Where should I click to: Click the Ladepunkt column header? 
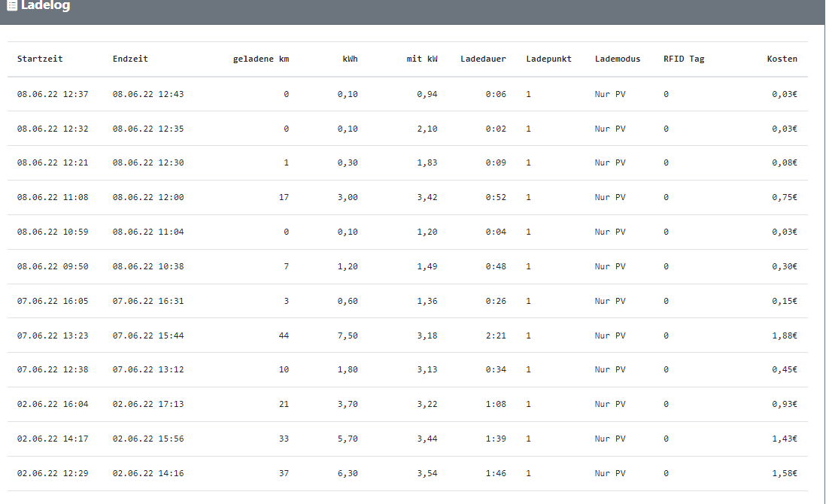click(548, 59)
